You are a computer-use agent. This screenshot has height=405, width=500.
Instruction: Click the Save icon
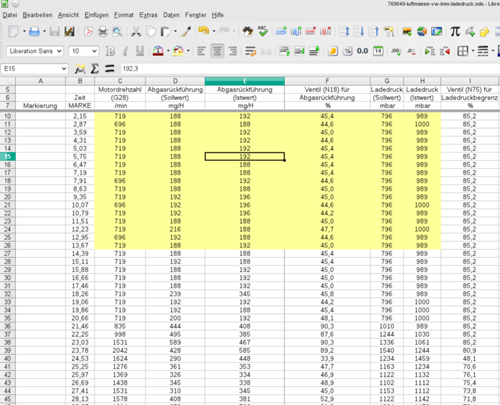pyautogui.click(x=55, y=32)
